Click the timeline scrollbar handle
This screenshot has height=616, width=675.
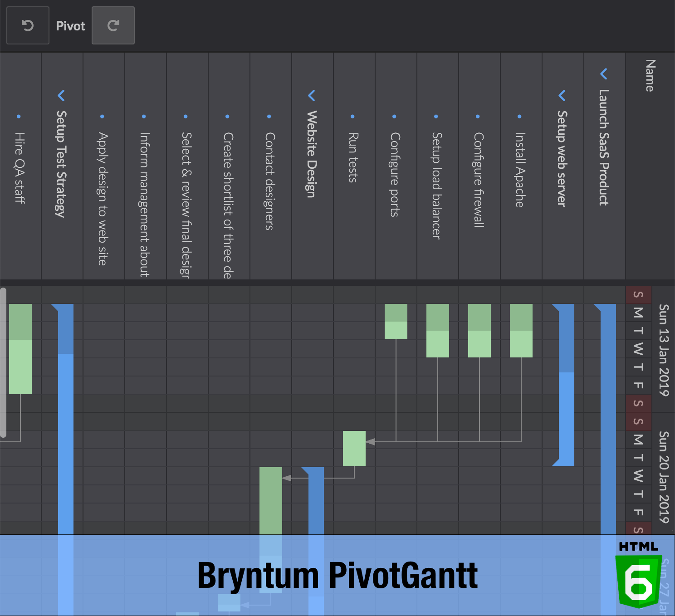(3, 362)
